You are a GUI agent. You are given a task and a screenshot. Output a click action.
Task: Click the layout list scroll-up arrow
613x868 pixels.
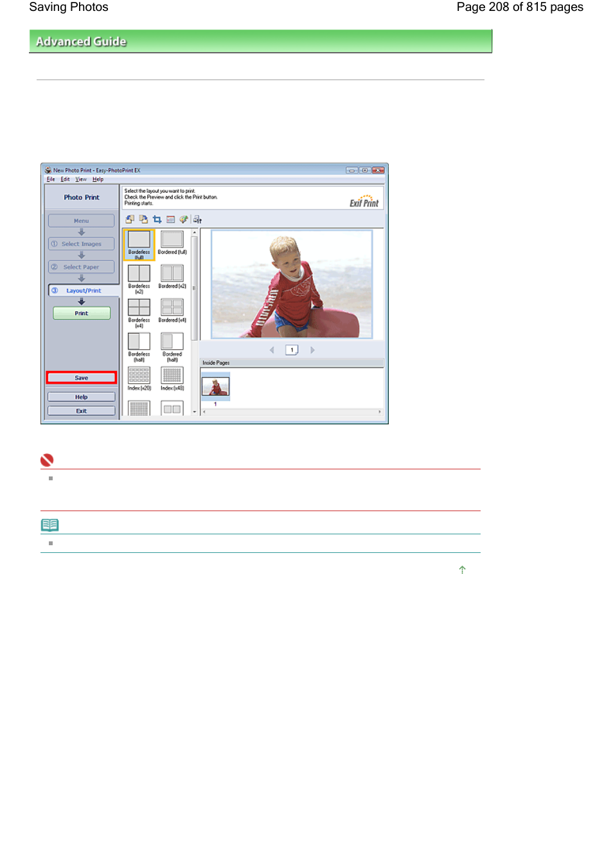[195, 232]
